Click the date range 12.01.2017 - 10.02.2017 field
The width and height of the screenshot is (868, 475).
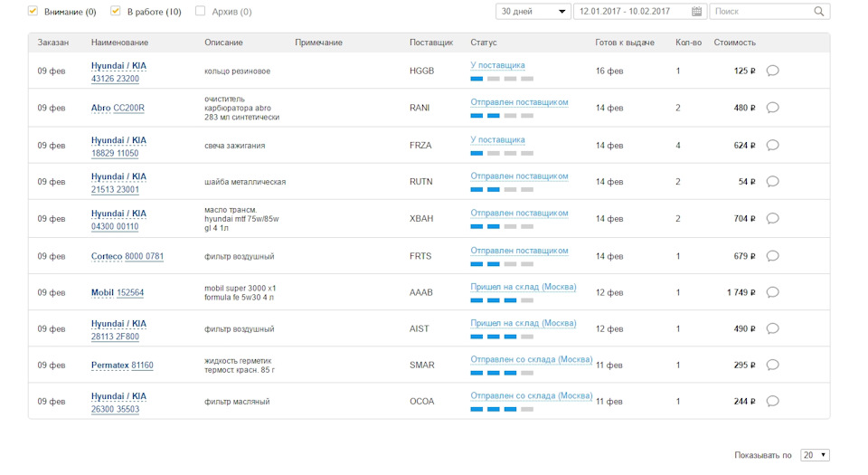click(x=638, y=11)
